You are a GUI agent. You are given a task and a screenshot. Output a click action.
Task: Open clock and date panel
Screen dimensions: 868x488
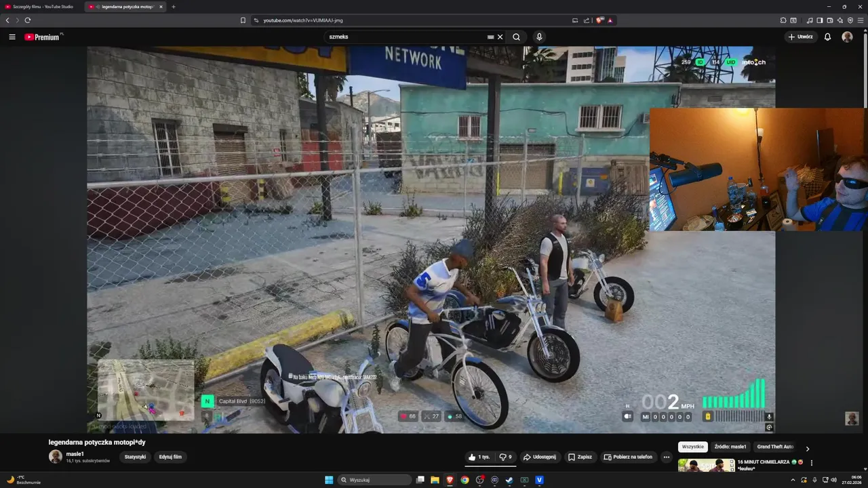pyautogui.click(x=852, y=480)
